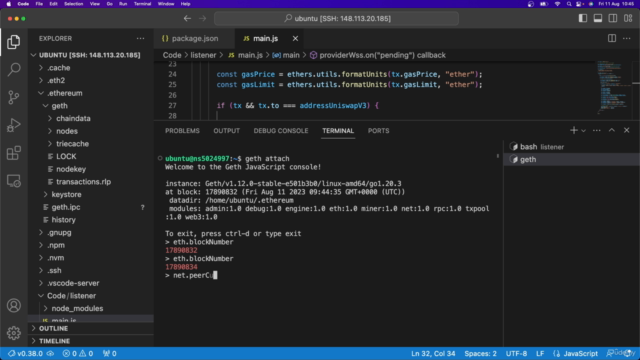The height and width of the screenshot is (360, 640).
Task: Toggle the primary side bar layout icon
Action: tap(582, 18)
